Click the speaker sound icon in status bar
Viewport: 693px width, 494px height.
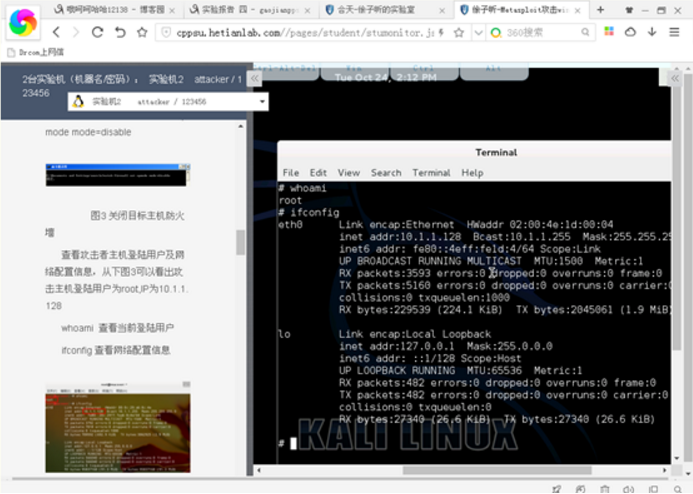click(628, 489)
